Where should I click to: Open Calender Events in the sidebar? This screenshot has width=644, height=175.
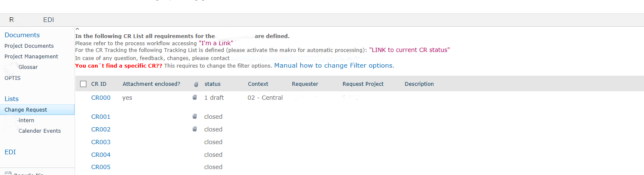39,131
